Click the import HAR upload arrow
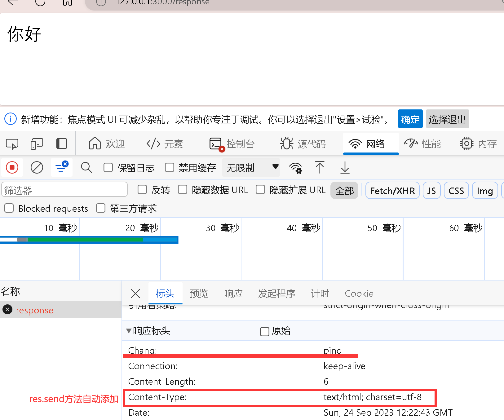 coord(320,168)
